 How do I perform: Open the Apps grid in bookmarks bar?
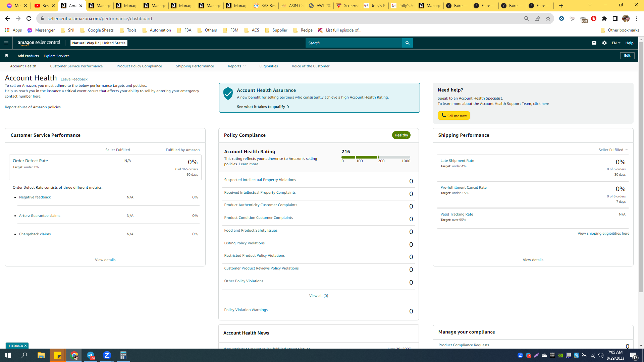tap(13, 30)
